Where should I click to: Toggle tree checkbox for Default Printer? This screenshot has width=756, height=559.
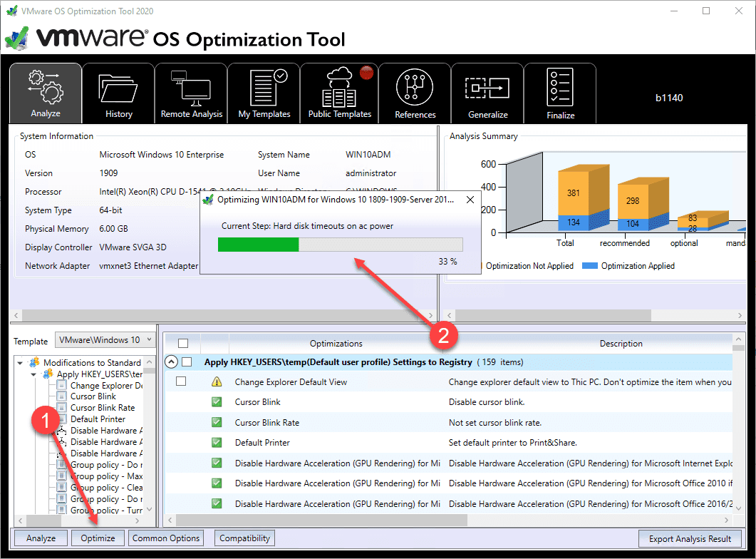coord(62,419)
